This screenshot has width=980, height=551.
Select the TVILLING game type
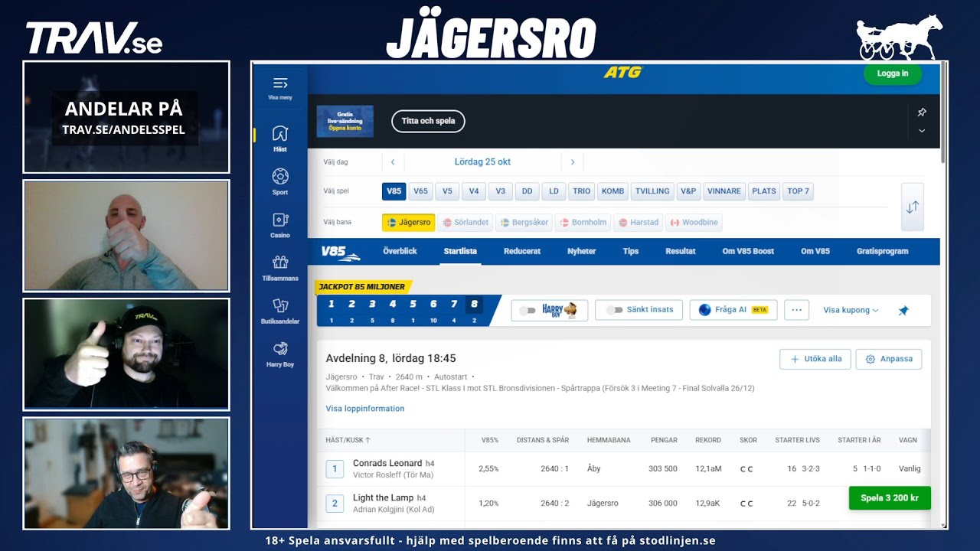pyautogui.click(x=652, y=191)
